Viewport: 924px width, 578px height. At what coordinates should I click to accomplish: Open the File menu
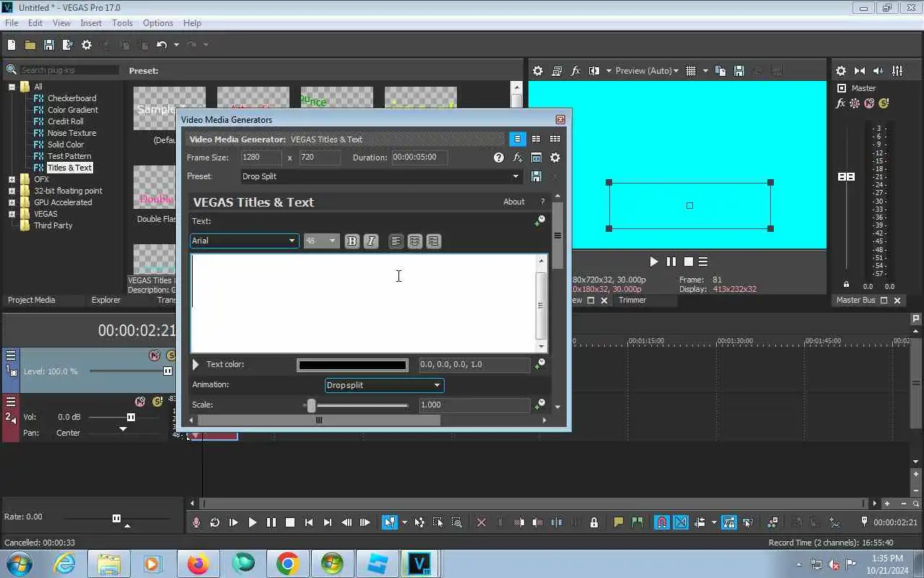pyautogui.click(x=12, y=23)
